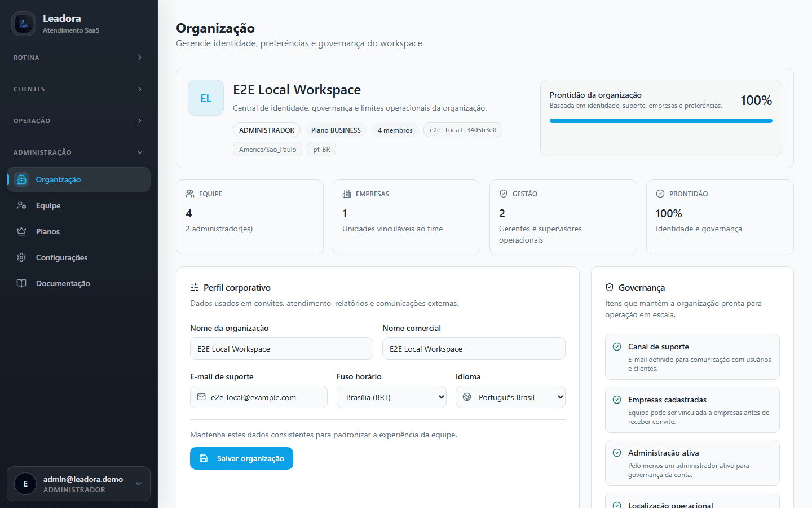812x508 pixels.
Task: Click the user avatar E at bottom
Action: pyautogui.click(x=25, y=484)
